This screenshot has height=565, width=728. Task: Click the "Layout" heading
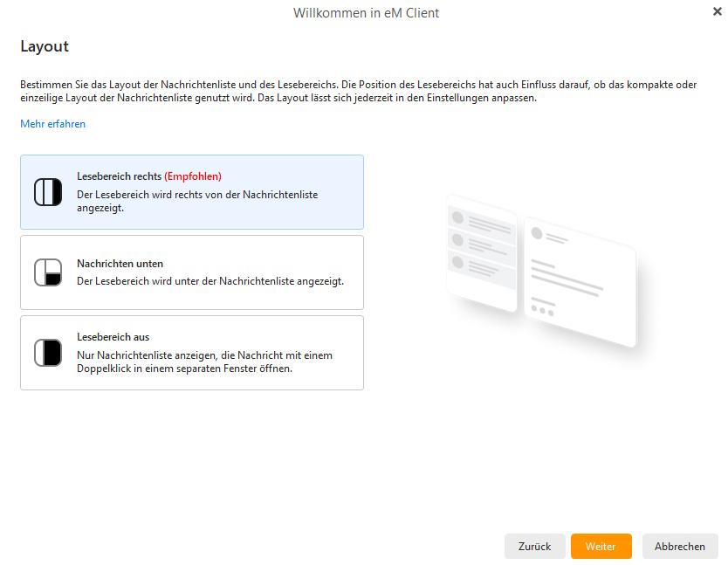[45, 46]
